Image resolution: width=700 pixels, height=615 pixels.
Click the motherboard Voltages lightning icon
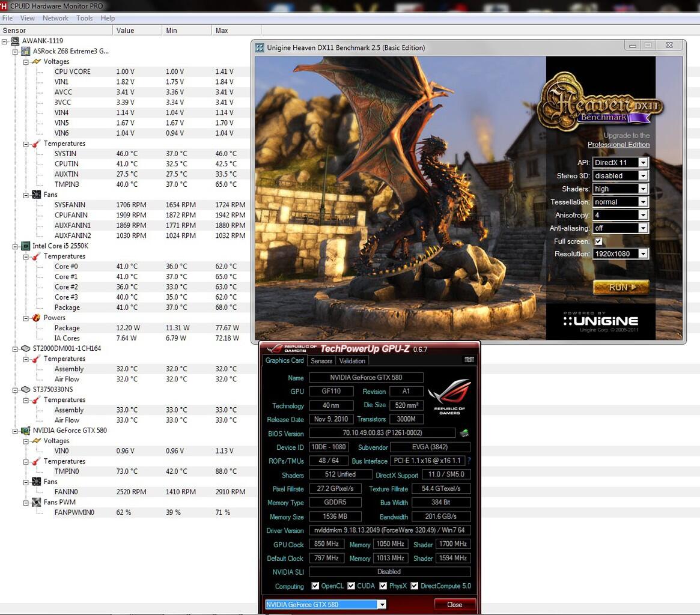coord(36,62)
